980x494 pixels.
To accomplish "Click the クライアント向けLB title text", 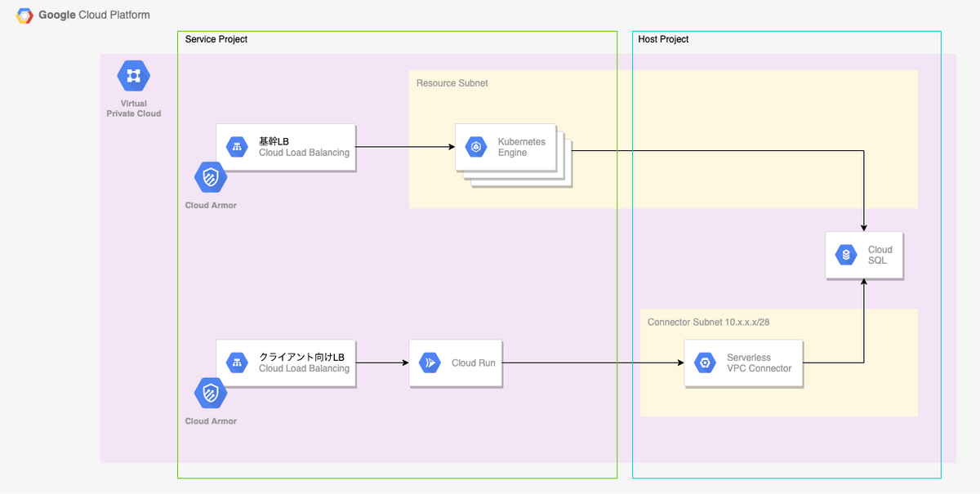I will 301,357.
